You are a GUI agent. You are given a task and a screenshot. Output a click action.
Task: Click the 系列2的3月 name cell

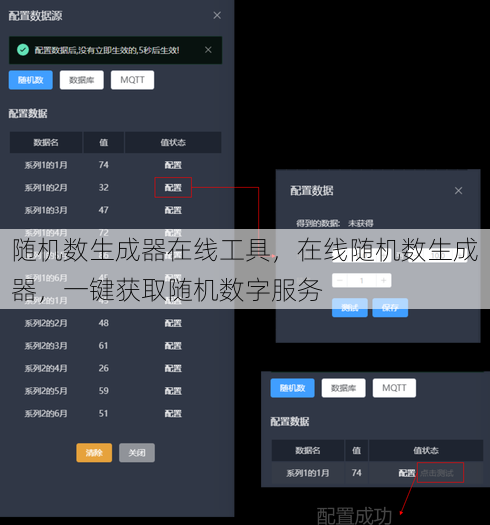coord(46,346)
